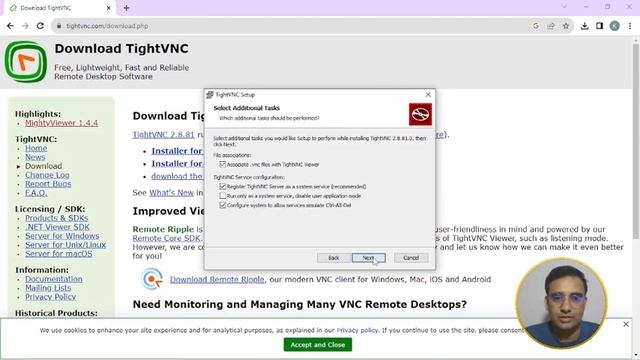The height and width of the screenshot is (360, 640).
Task: Go back in browser history
Action: coord(10,26)
